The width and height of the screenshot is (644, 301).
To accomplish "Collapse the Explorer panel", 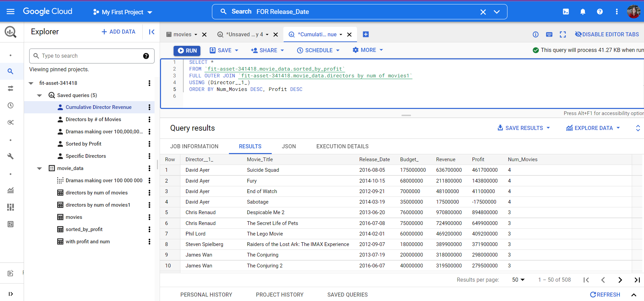I will [x=151, y=32].
